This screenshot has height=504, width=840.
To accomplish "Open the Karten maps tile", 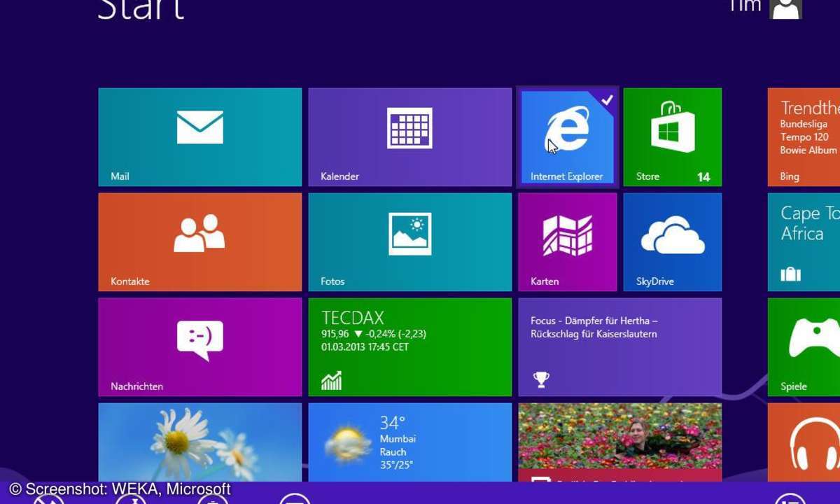I will (x=568, y=242).
